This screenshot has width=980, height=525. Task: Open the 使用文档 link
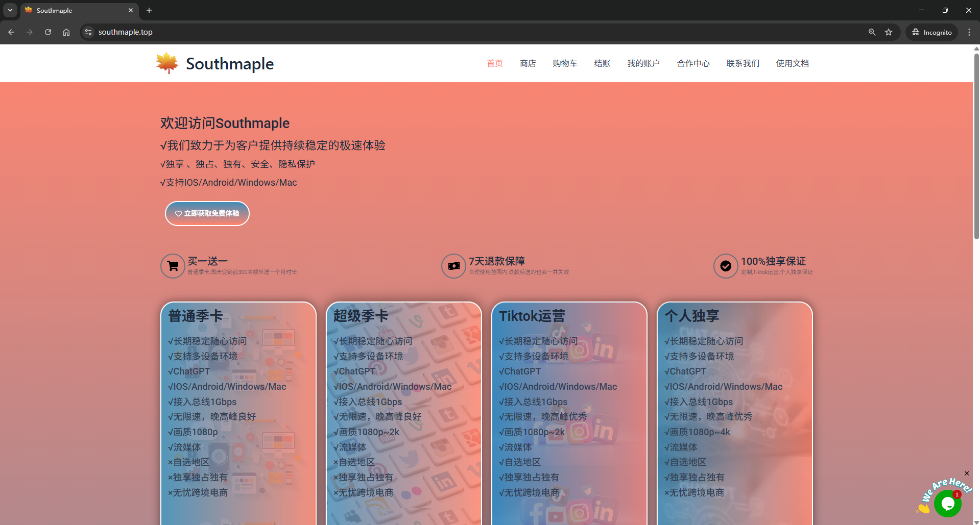pos(792,63)
